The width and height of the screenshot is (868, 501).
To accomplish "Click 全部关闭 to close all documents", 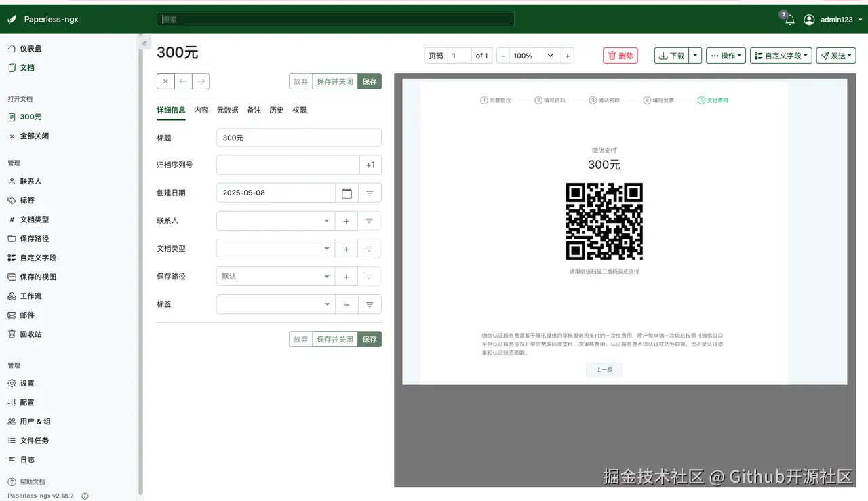I will 28,136.
